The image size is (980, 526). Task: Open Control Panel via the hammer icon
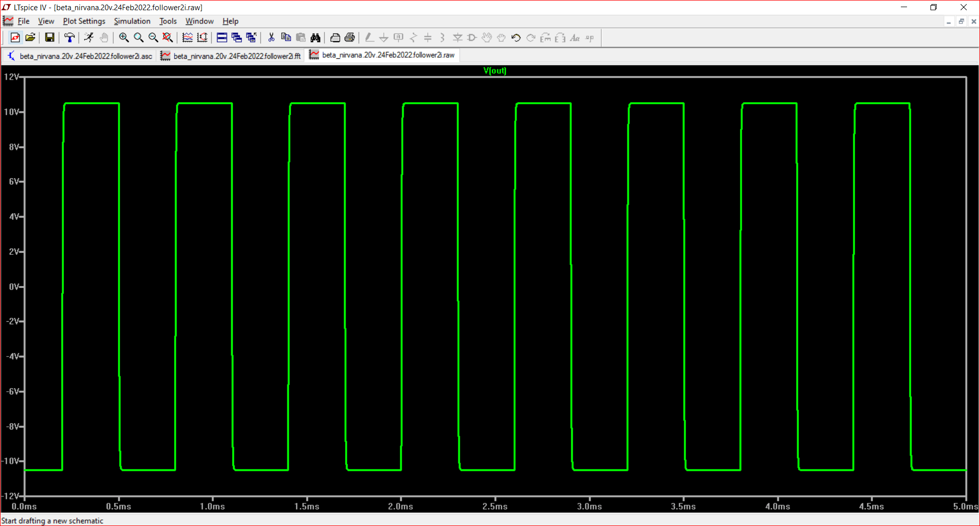click(x=69, y=38)
